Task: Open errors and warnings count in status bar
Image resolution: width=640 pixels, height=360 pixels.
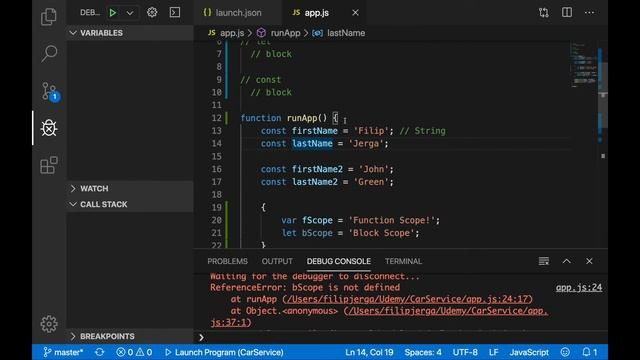Action: point(134,352)
